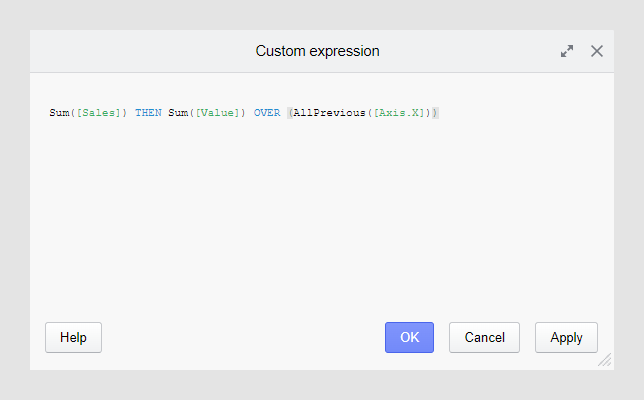Expand the dialog with the maximize arrows icon

(x=567, y=51)
